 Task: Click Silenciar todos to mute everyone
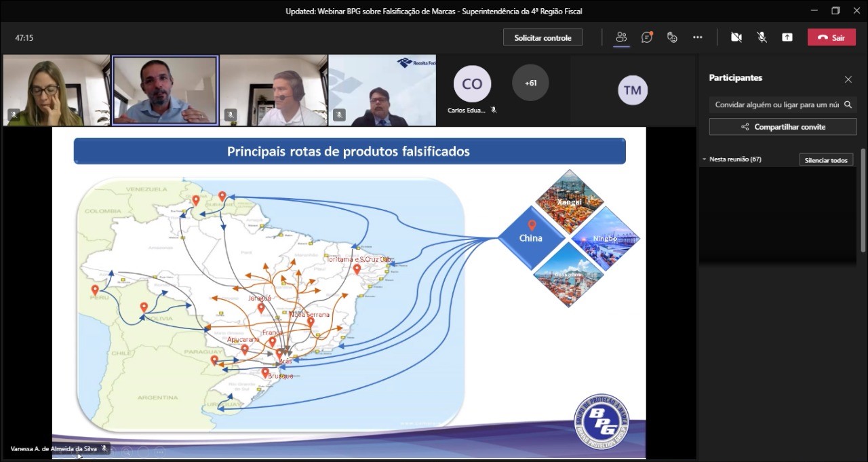click(826, 160)
